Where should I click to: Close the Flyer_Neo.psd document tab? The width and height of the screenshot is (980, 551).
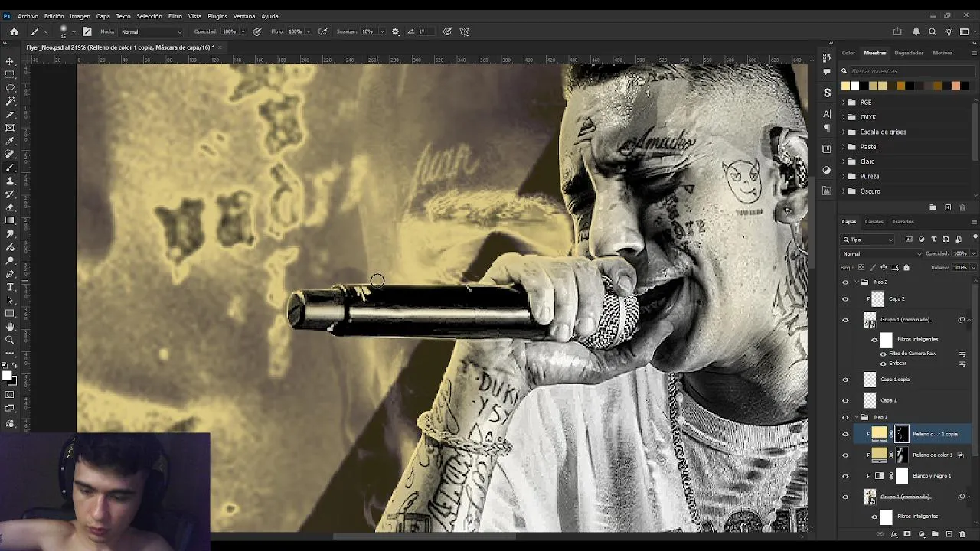(x=220, y=47)
